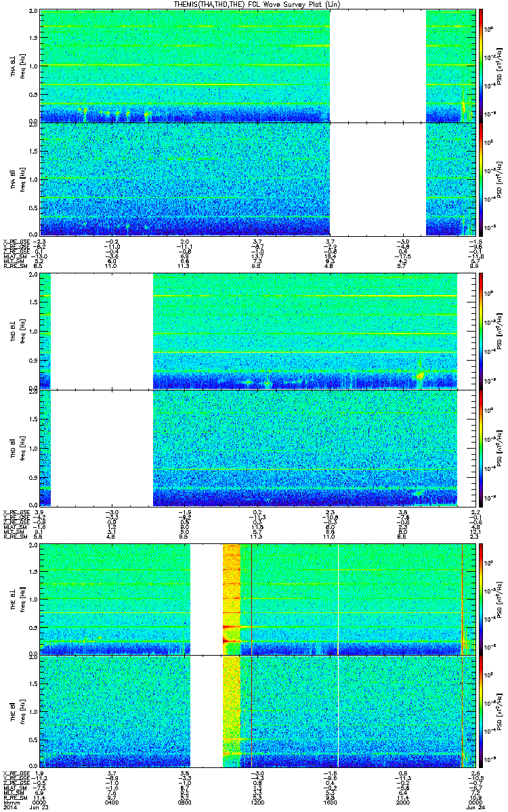Click the PSD [nT²/Hz] label of THE BII colorbar
Image resolution: width=508 pixels, height=812 pixels.
[x=500, y=712]
